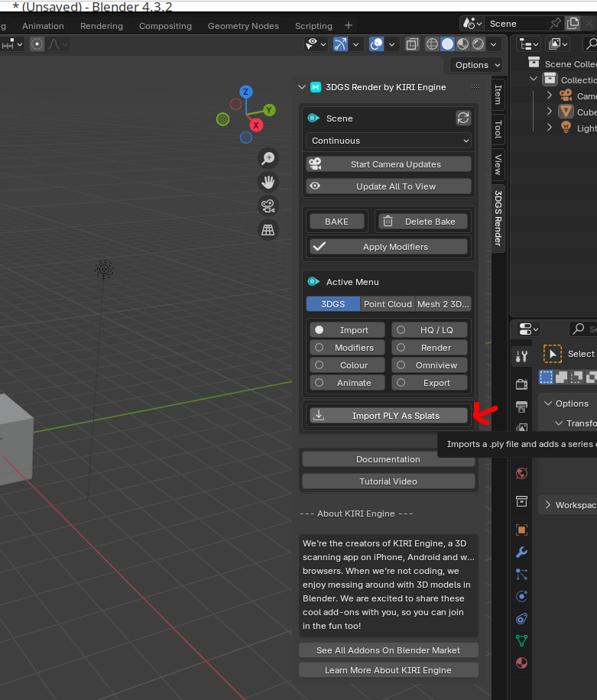Click Import PLY As Splats button
The image size is (597, 700).
click(388, 416)
